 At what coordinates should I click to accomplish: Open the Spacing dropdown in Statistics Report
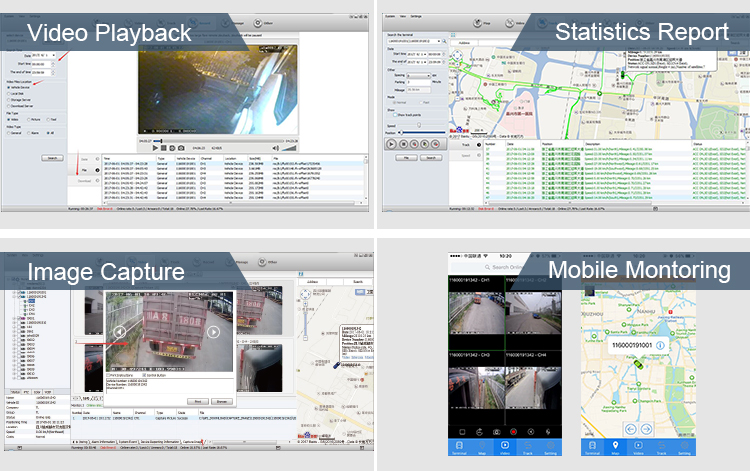coord(419,76)
